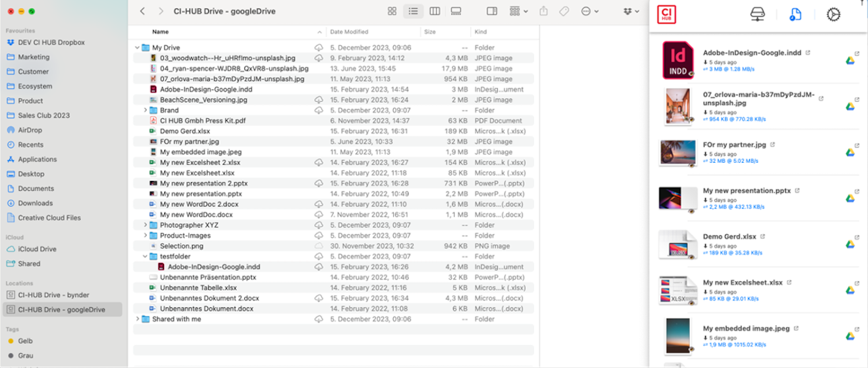The height and width of the screenshot is (368, 868).
Task: Select CI-HUB Drive - googleDrive location
Action: 63,309
